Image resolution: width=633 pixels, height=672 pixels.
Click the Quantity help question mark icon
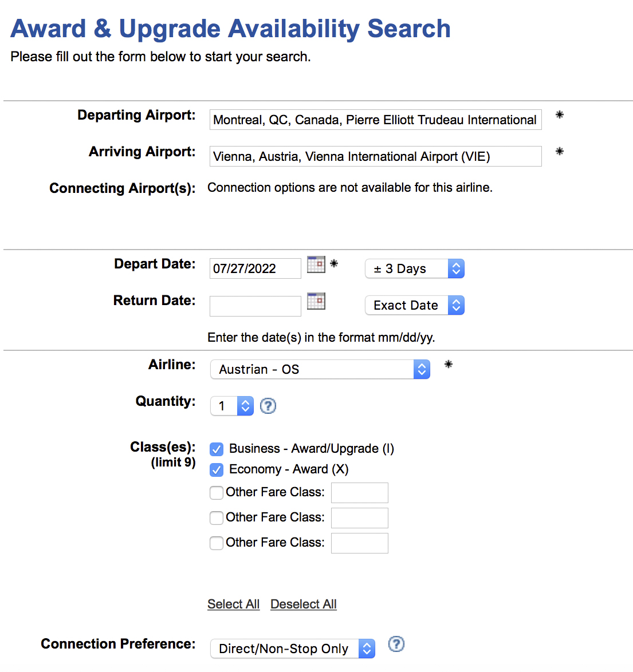click(268, 406)
